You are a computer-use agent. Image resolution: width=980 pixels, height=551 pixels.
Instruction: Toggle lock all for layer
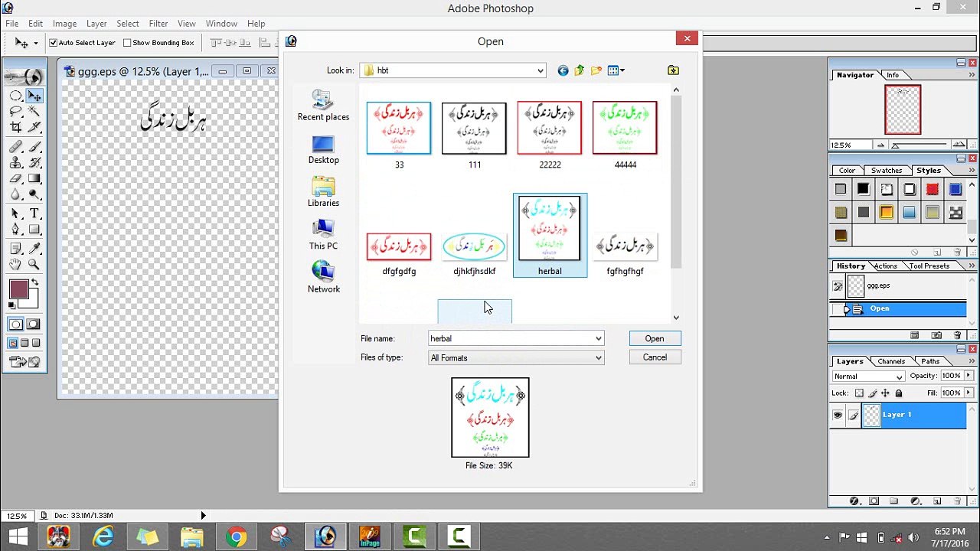899,393
